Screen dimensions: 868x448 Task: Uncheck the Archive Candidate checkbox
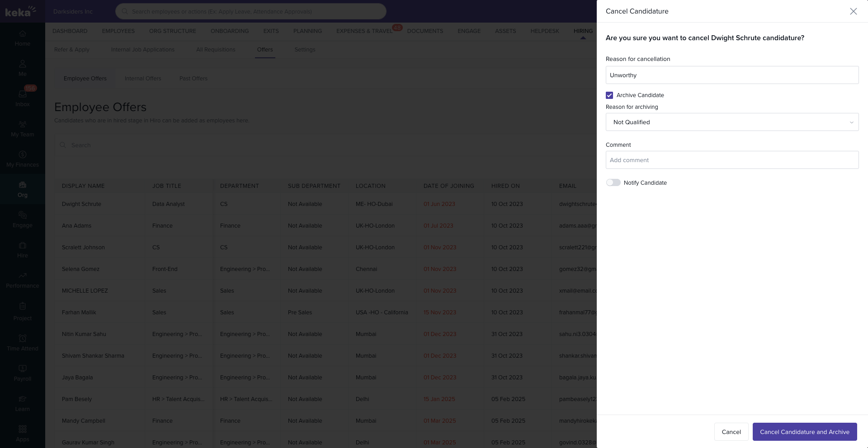pos(609,95)
